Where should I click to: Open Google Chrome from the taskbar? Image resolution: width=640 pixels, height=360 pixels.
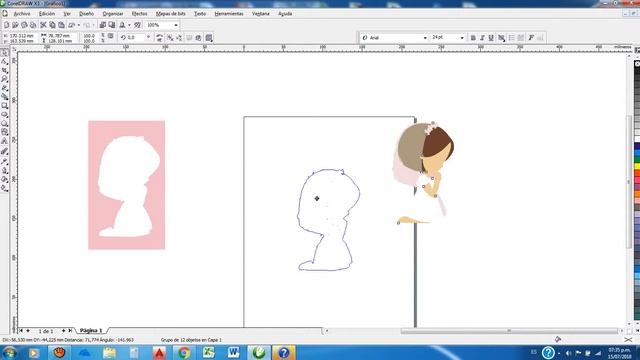[x=184, y=353]
